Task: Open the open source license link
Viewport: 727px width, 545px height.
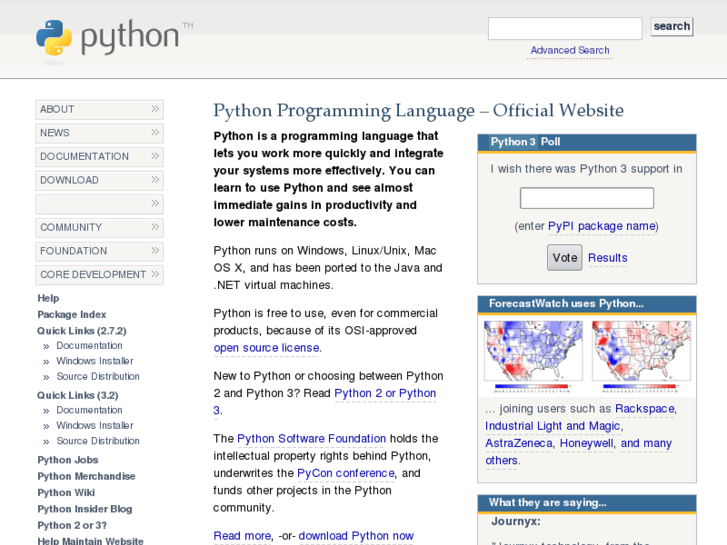Action: (x=266, y=348)
